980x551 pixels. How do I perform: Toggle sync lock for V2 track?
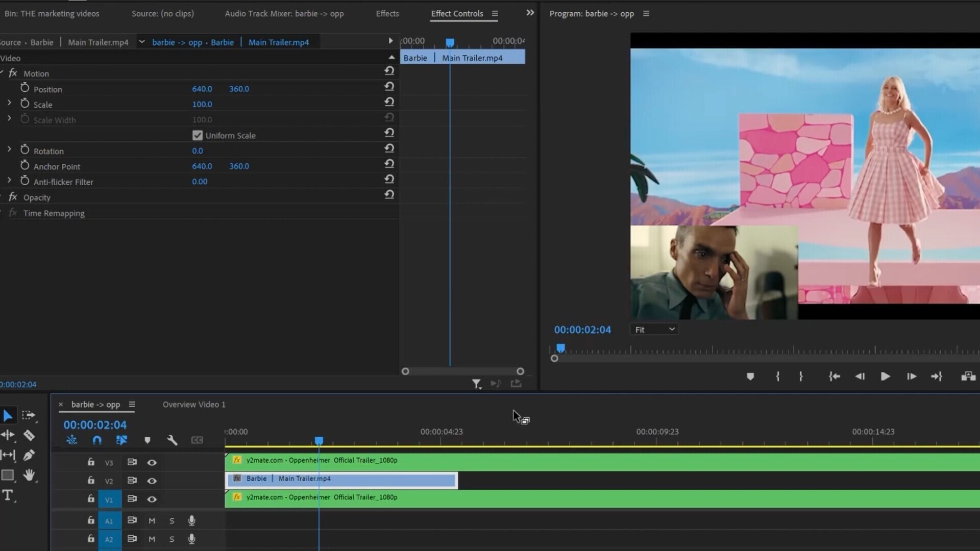point(132,481)
